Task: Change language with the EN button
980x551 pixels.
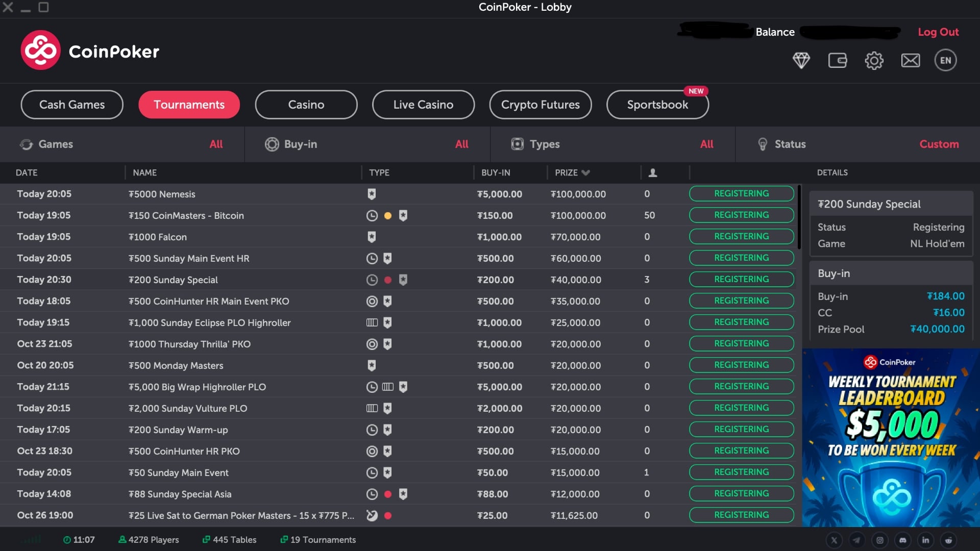Action: tap(945, 60)
